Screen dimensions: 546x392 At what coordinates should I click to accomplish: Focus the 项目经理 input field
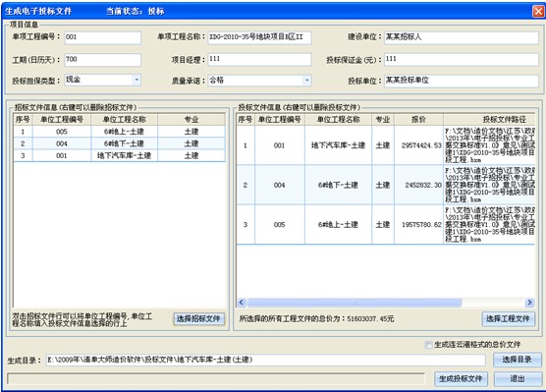tap(259, 60)
